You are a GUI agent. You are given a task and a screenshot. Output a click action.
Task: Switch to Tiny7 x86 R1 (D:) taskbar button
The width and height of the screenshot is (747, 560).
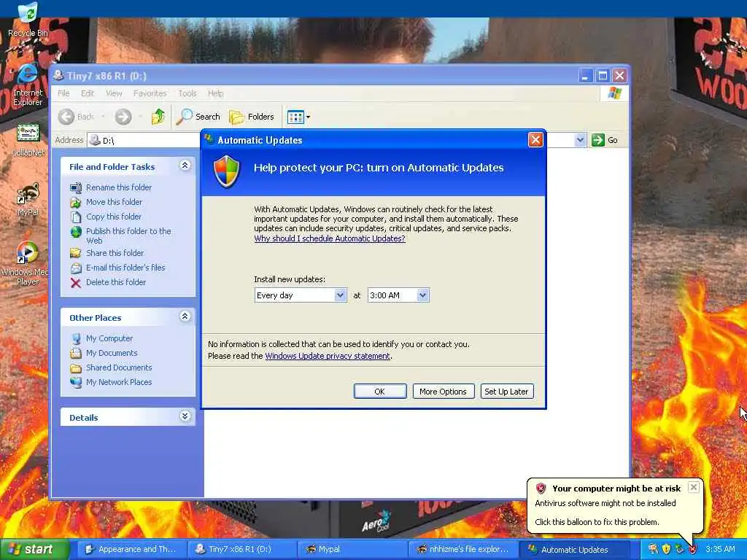[x=241, y=549]
